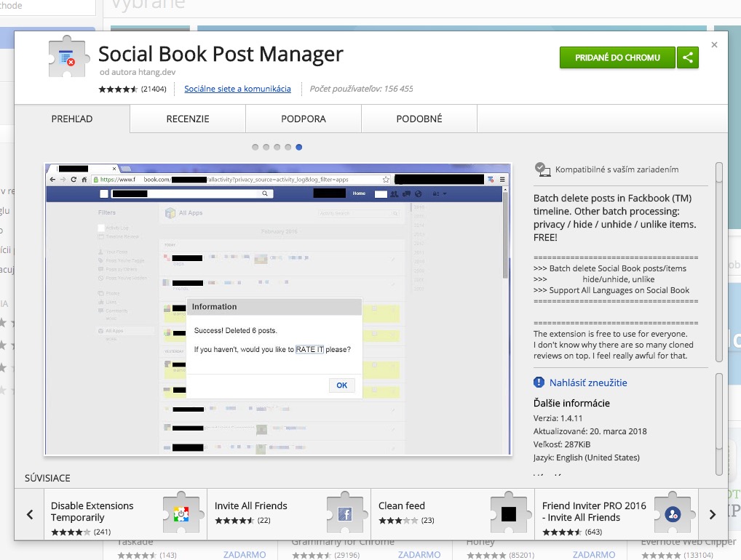Select the second screenshot carousel dot
The image size is (741, 560).
266,148
